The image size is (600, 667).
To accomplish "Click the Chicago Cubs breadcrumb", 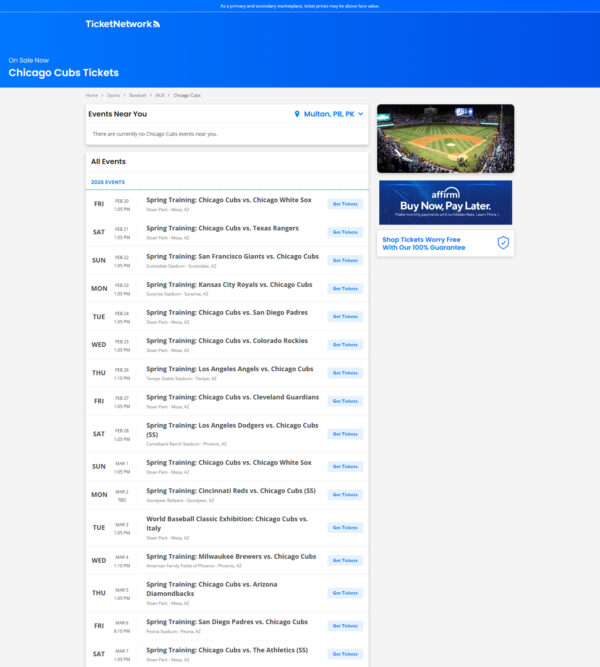I will pos(187,95).
